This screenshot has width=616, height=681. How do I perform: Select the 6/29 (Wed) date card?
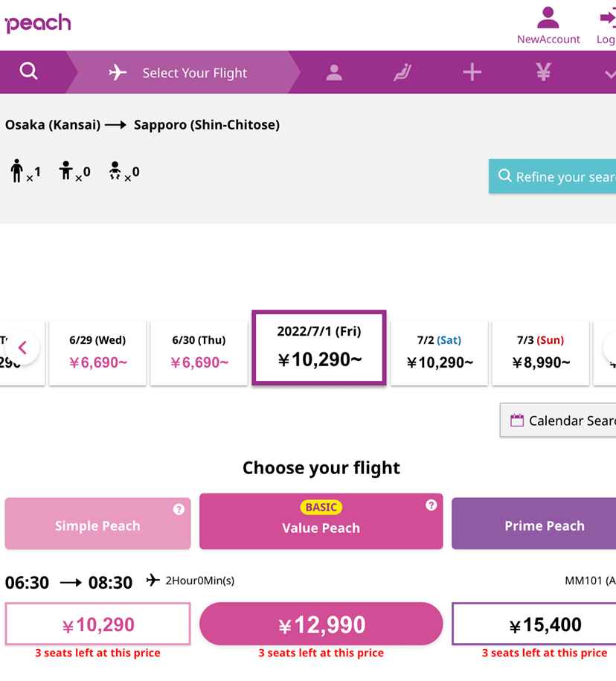(97, 353)
